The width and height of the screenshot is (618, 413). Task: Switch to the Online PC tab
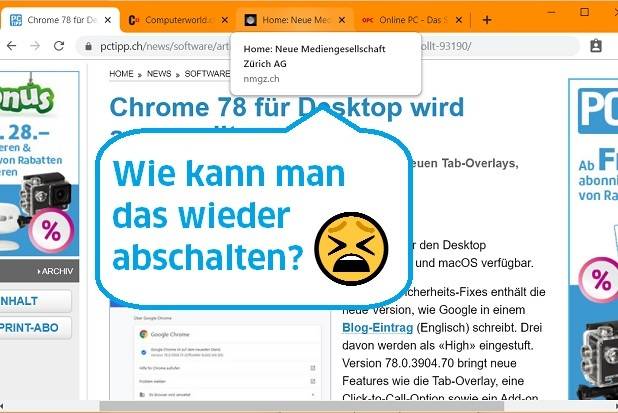[x=412, y=20]
